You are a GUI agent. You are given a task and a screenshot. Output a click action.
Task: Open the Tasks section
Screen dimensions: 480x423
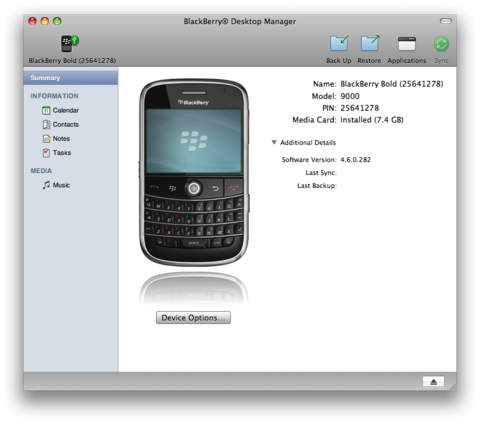click(x=62, y=153)
